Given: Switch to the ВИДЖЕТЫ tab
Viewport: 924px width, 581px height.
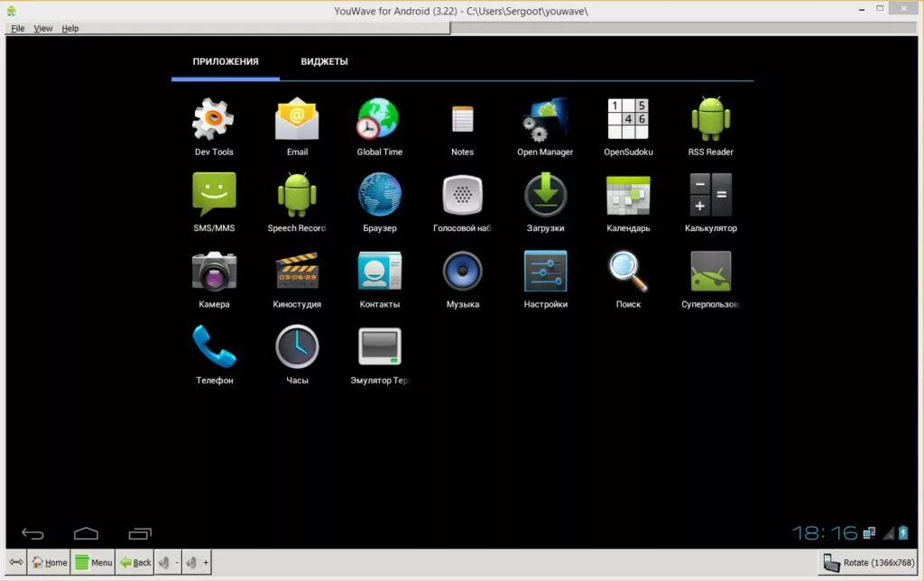Looking at the screenshot, I should (324, 61).
